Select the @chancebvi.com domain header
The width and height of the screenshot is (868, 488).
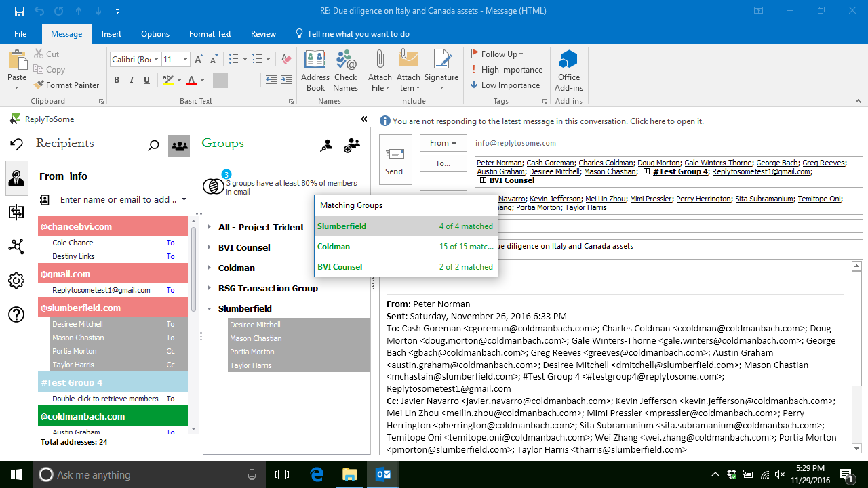tap(113, 226)
